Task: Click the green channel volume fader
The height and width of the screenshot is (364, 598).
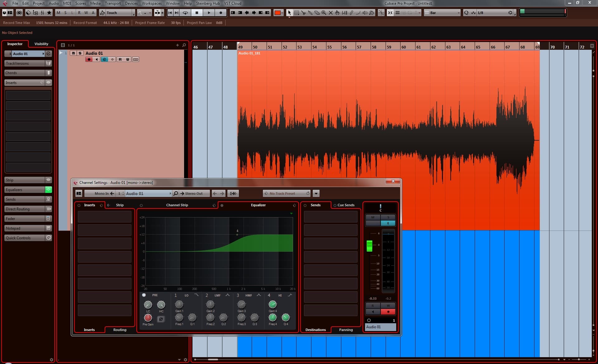Action: (369, 246)
